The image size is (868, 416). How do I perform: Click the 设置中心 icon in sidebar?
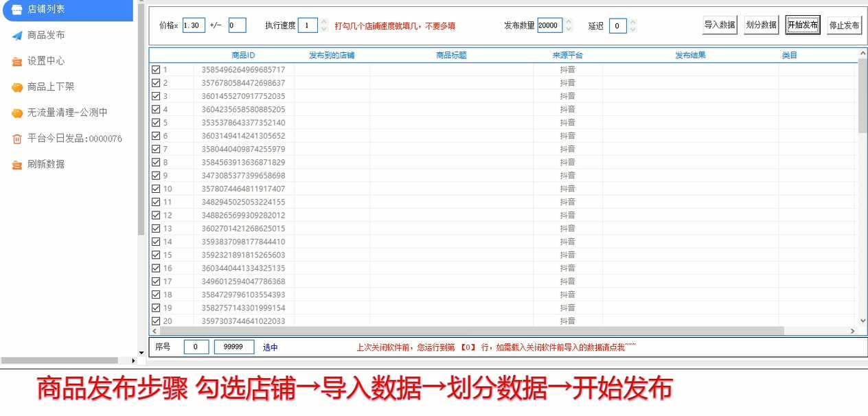point(17,61)
